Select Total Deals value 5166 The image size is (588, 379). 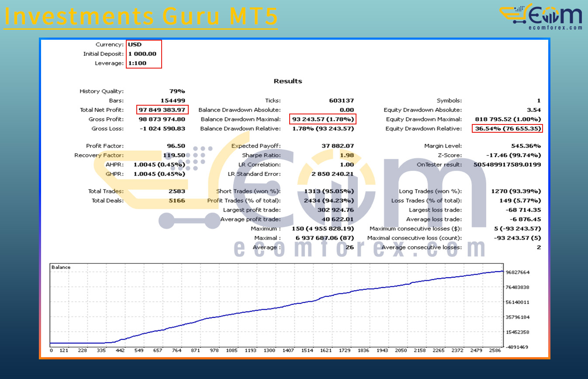(x=178, y=201)
